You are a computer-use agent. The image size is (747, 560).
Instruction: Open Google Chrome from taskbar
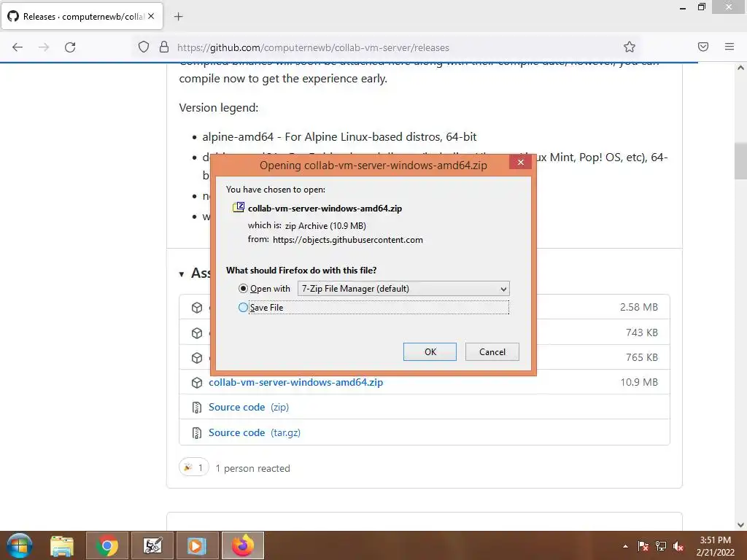pyautogui.click(x=107, y=545)
